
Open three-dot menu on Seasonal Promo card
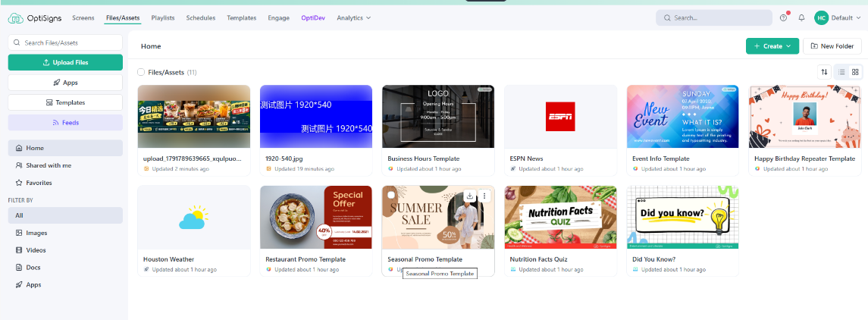484,196
